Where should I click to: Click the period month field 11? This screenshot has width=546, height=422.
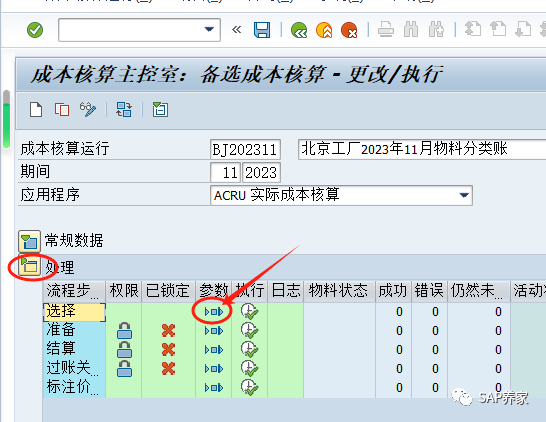(225, 172)
